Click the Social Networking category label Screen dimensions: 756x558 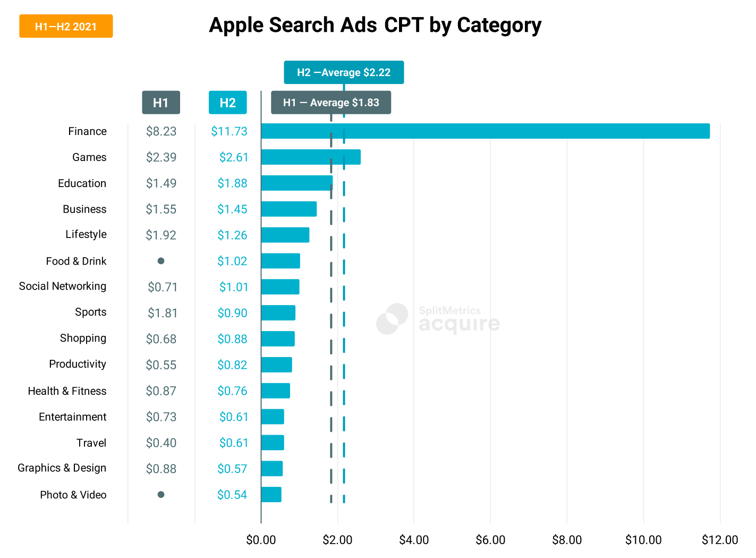pyautogui.click(x=63, y=286)
